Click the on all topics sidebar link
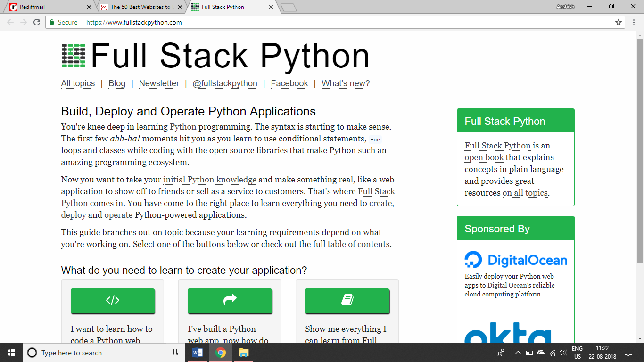644x362 pixels. [525, 193]
